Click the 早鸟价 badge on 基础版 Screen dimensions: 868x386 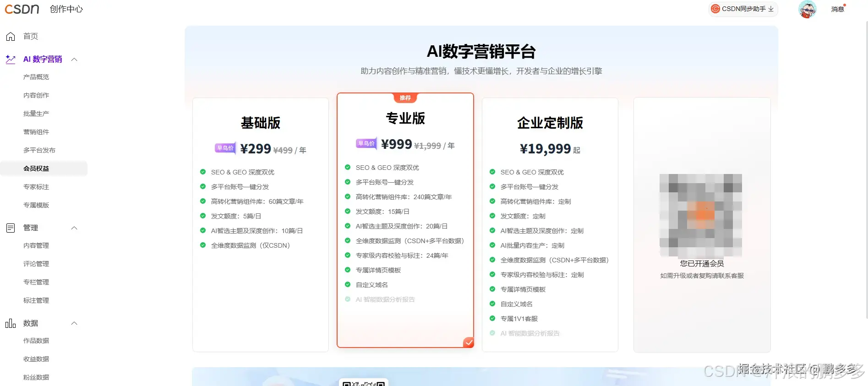[x=225, y=148]
